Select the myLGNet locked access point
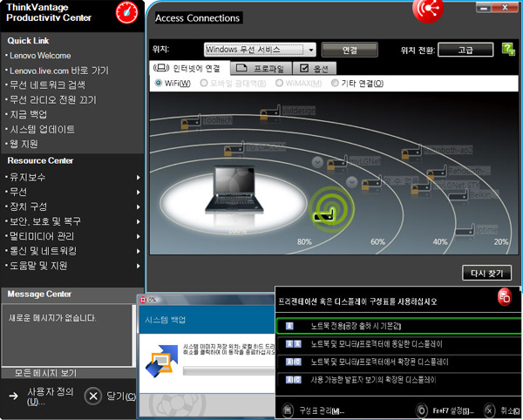Viewport: 523px width, 420px height. pos(336,163)
